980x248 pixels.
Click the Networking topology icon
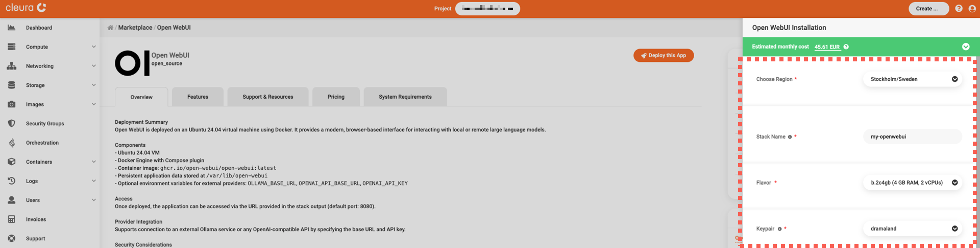coord(11,66)
